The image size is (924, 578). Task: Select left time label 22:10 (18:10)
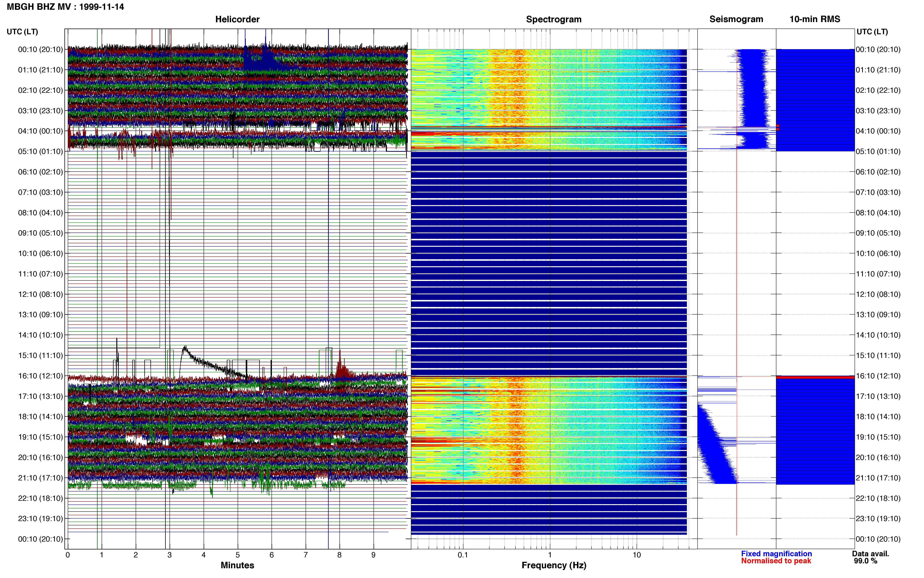click(41, 498)
